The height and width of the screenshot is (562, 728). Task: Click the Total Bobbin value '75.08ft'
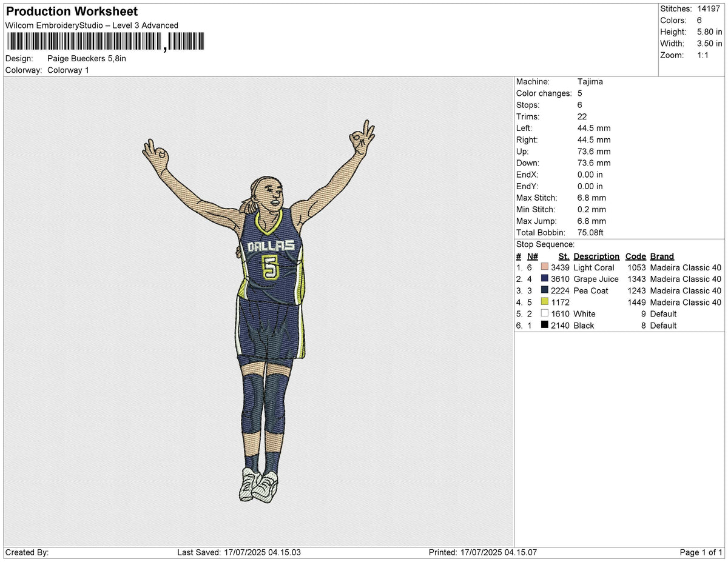click(x=590, y=232)
